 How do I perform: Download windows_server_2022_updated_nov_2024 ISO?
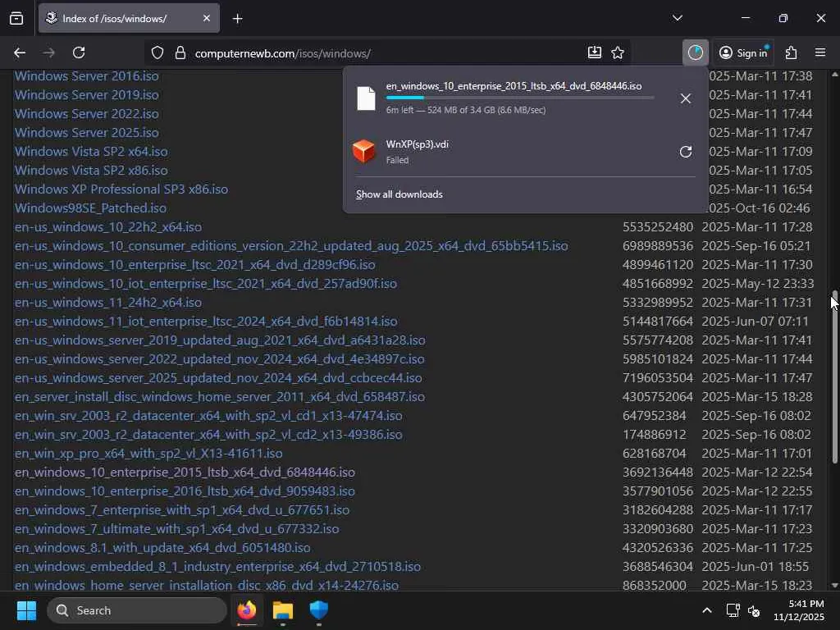[219, 359]
